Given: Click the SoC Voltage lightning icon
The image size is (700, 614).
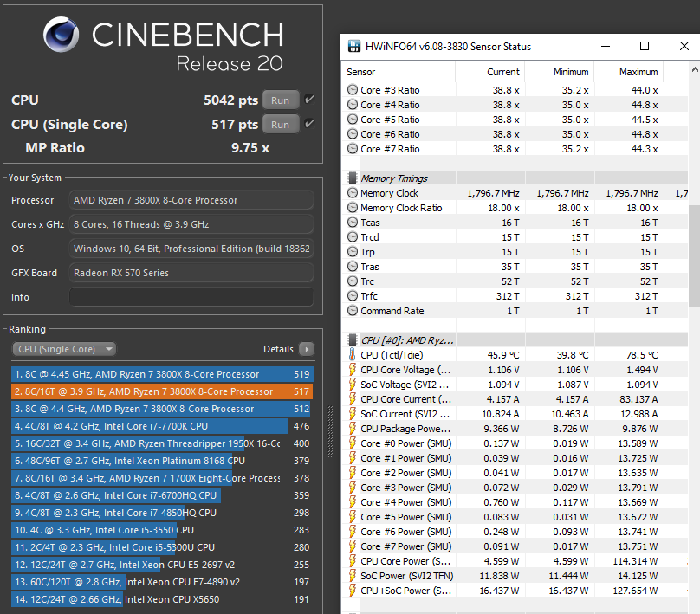Looking at the screenshot, I should [353, 385].
